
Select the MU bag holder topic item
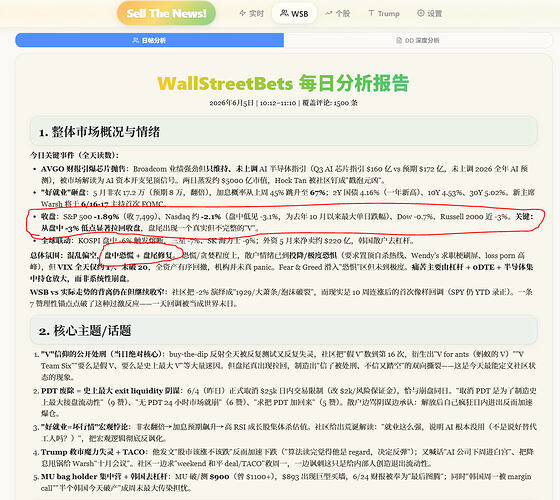coord(284,482)
